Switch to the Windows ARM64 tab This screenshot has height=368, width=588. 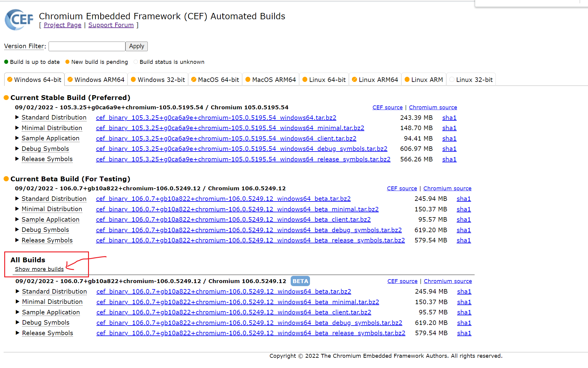[x=96, y=80]
